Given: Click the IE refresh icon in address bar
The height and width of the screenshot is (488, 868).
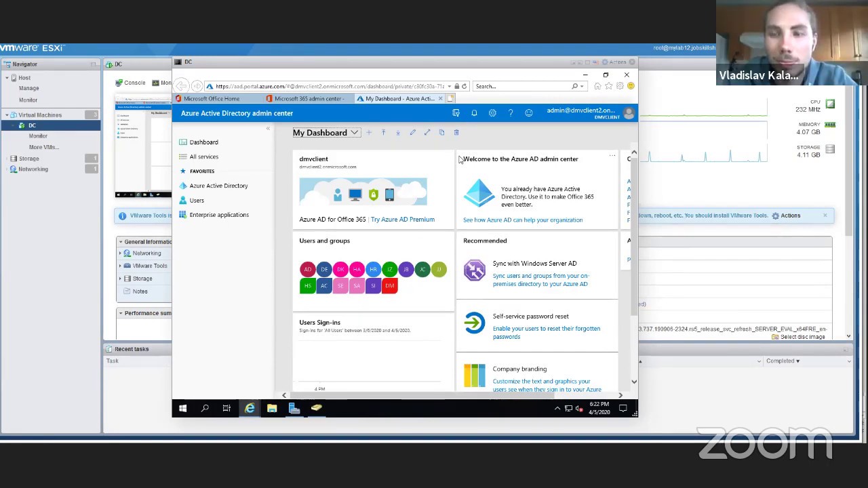Looking at the screenshot, I should click(x=465, y=86).
